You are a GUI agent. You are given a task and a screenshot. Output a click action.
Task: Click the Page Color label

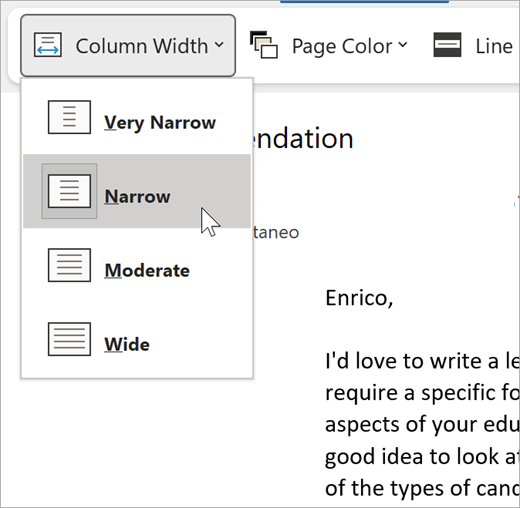coord(342,46)
